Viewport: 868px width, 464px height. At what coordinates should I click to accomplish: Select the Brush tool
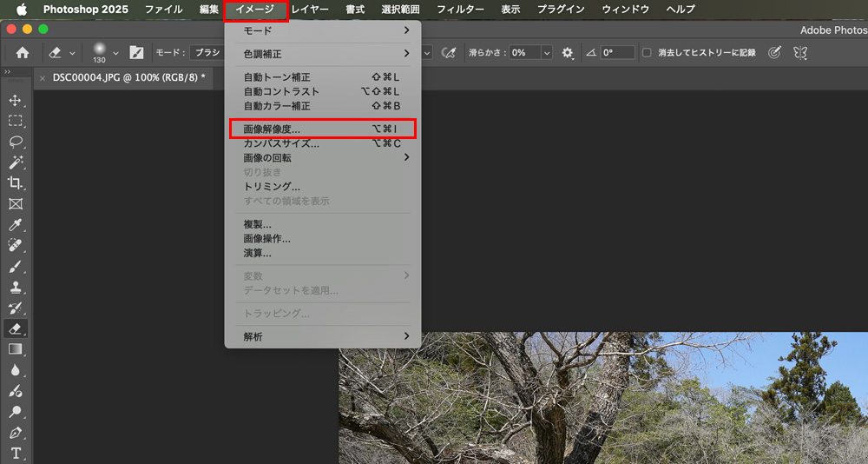16,267
